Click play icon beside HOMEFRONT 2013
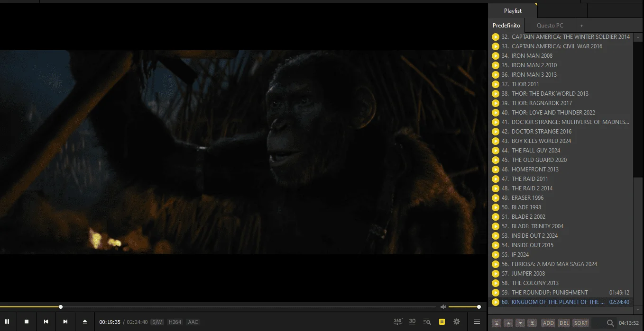The image size is (644, 331). 496,170
